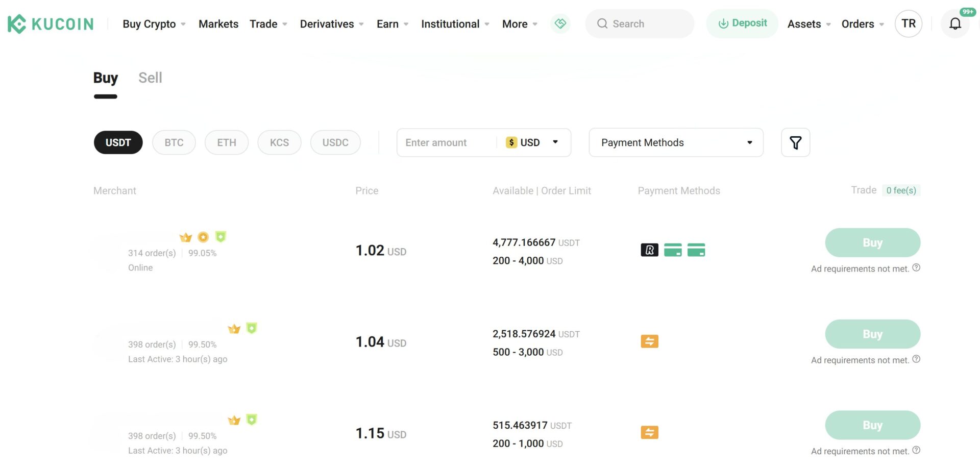Select the USDT coin filter
Viewport: 980px width, 467px height.
coord(118,142)
